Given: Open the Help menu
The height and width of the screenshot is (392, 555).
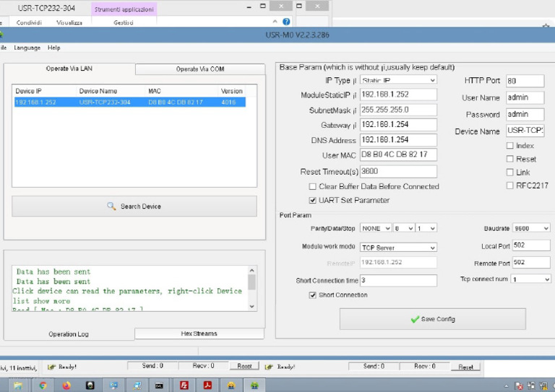Looking at the screenshot, I should (53, 48).
